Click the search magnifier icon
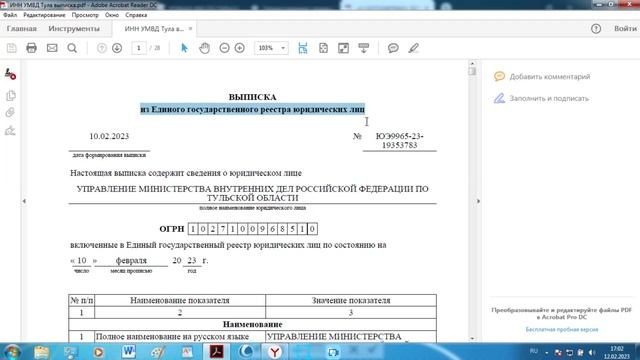This screenshot has height=360, width=640. coord(72,48)
